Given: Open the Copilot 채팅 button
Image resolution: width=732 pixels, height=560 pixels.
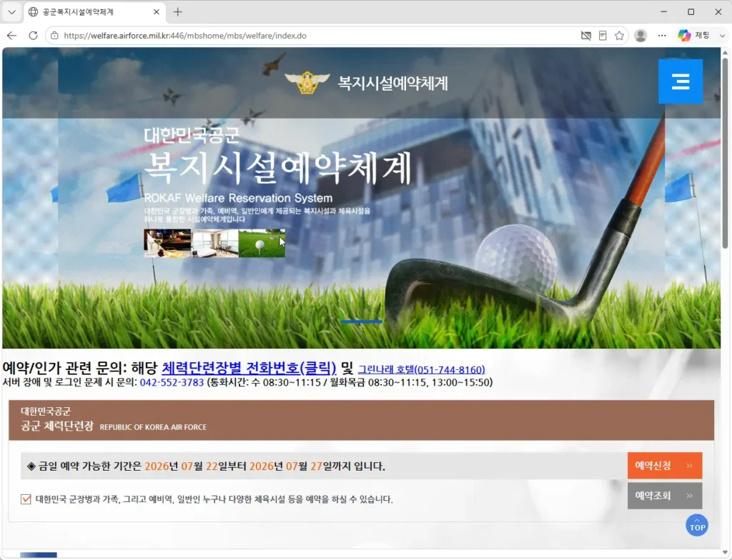Looking at the screenshot, I should pyautogui.click(x=693, y=36).
